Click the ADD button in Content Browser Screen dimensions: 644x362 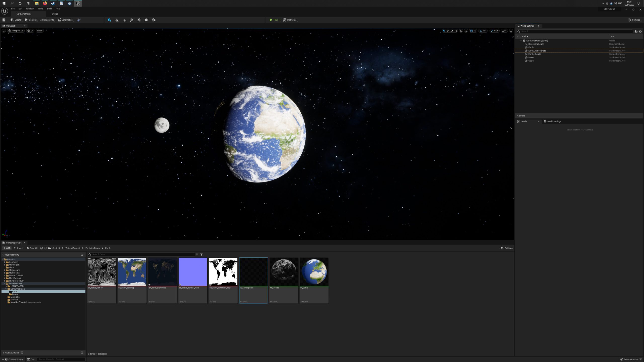pyautogui.click(x=7, y=248)
